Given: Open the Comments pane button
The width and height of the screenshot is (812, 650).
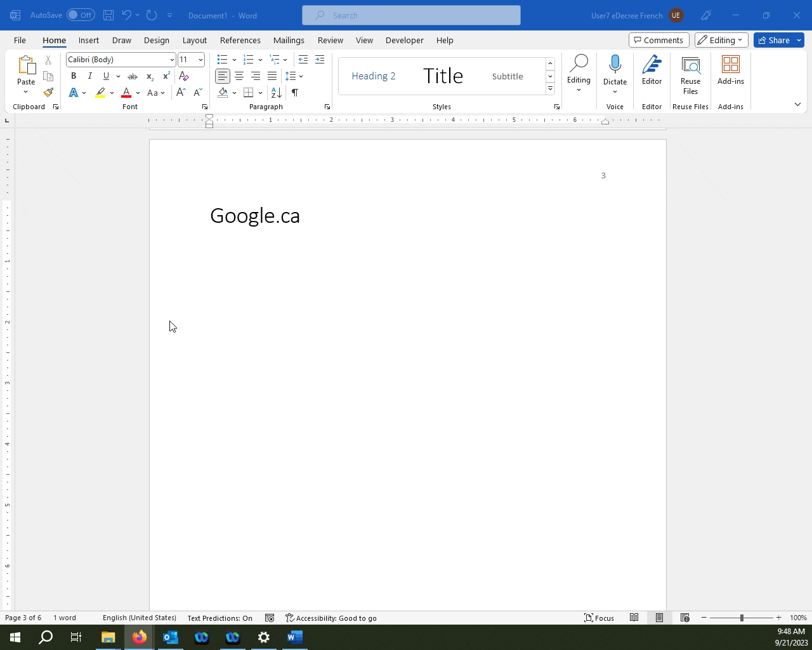Looking at the screenshot, I should click(658, 40).
